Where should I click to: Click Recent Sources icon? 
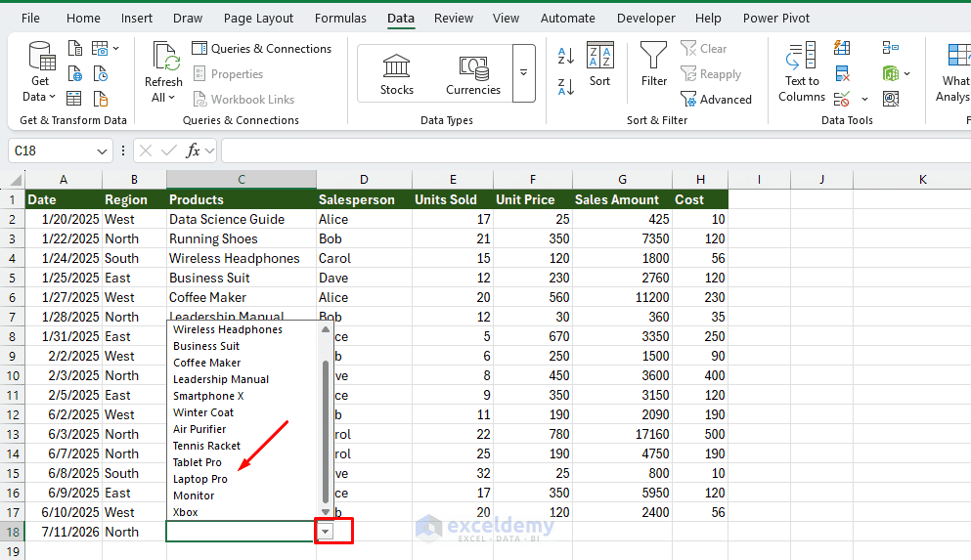101,73
